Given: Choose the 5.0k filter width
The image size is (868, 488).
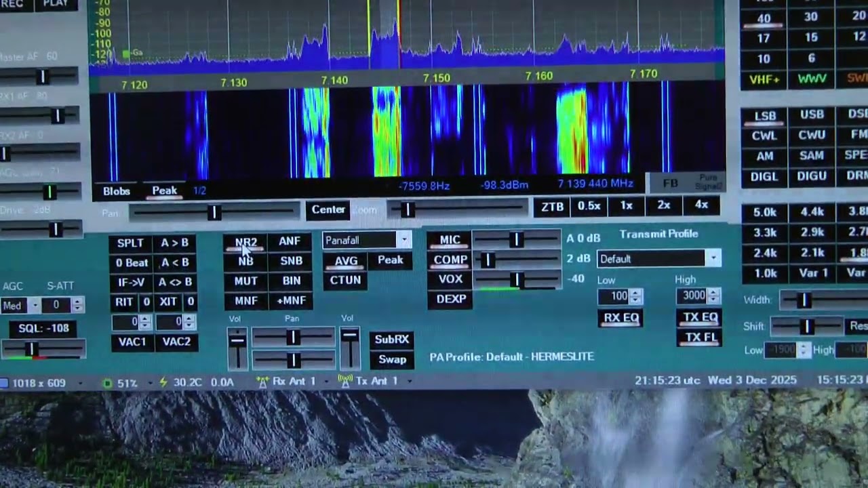Looking at the screenshot, I should tap(765, 213).
